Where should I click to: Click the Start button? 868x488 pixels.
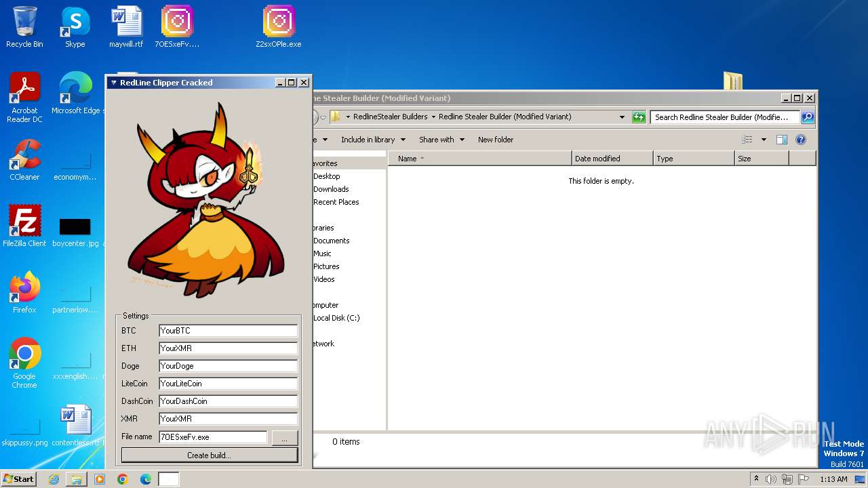[18, 479]
